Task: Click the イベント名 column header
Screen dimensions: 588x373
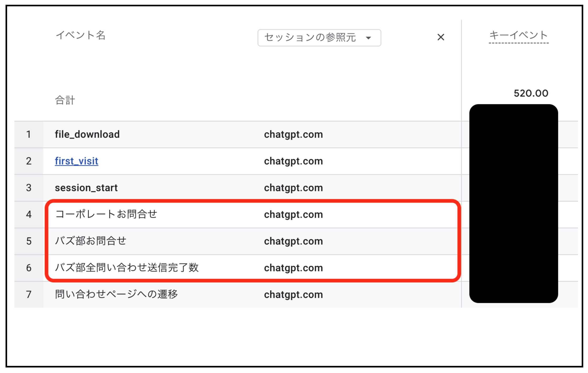Action: [x=80, y=35]
